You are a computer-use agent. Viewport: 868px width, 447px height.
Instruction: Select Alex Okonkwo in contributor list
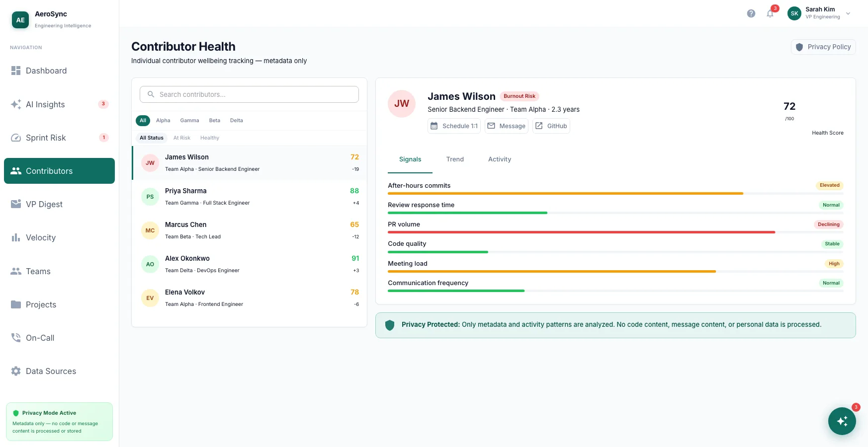[249, 264]
